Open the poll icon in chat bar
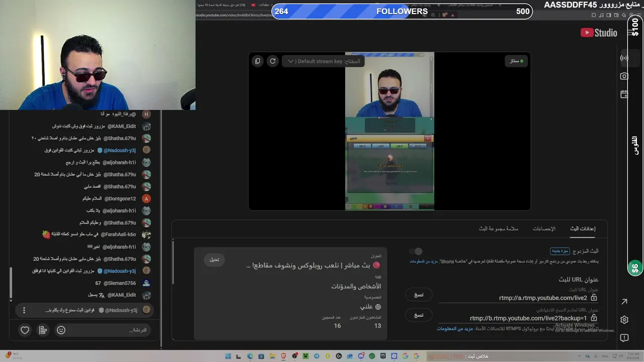Viewport: 644px width, 362px height. pos(43,330)
